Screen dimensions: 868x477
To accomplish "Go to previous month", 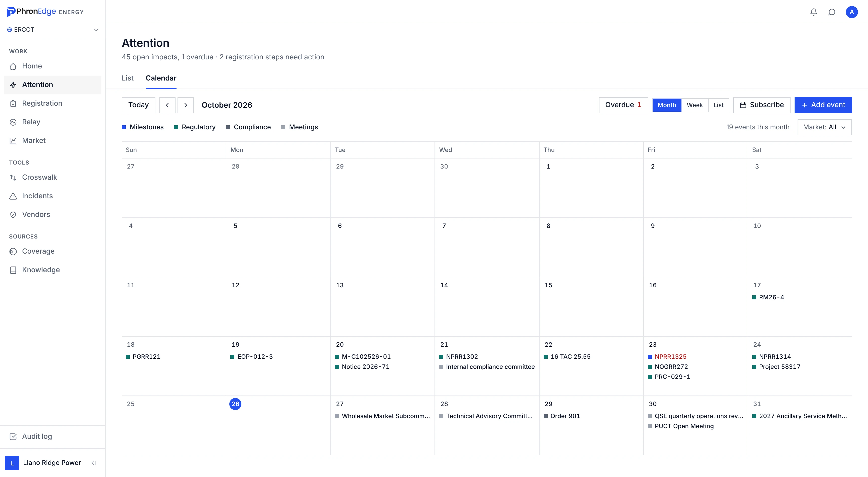I will pyautogui.click(x=167, y=105).
